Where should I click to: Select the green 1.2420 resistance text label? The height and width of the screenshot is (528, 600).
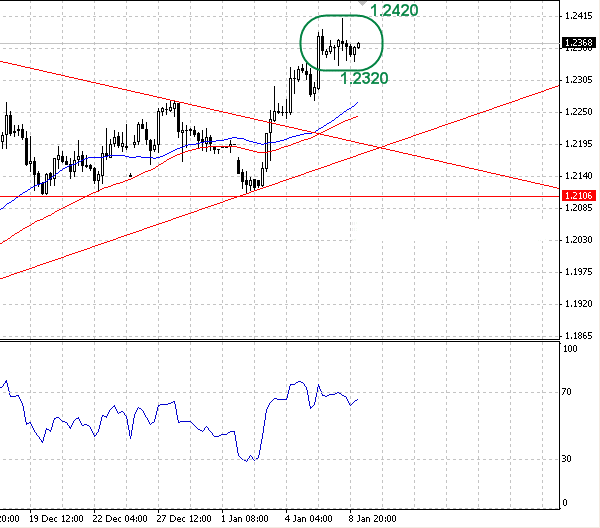click(x=395, y=10)
